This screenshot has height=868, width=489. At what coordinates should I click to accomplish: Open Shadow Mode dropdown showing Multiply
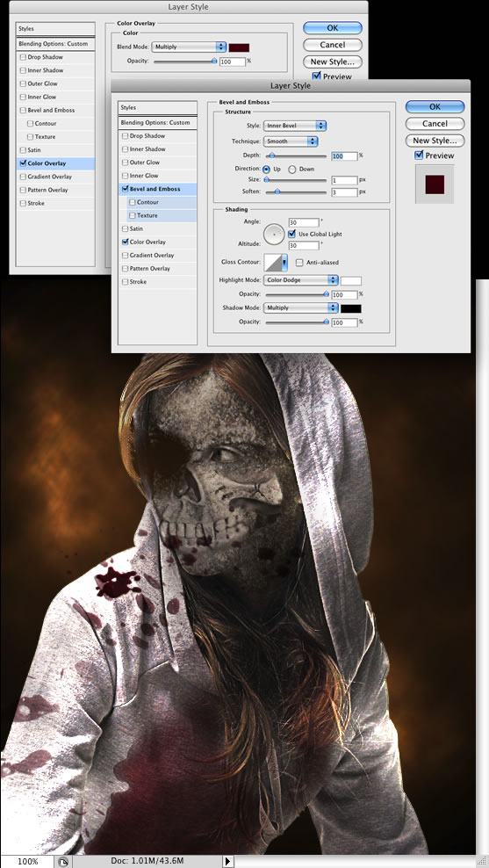300,307
